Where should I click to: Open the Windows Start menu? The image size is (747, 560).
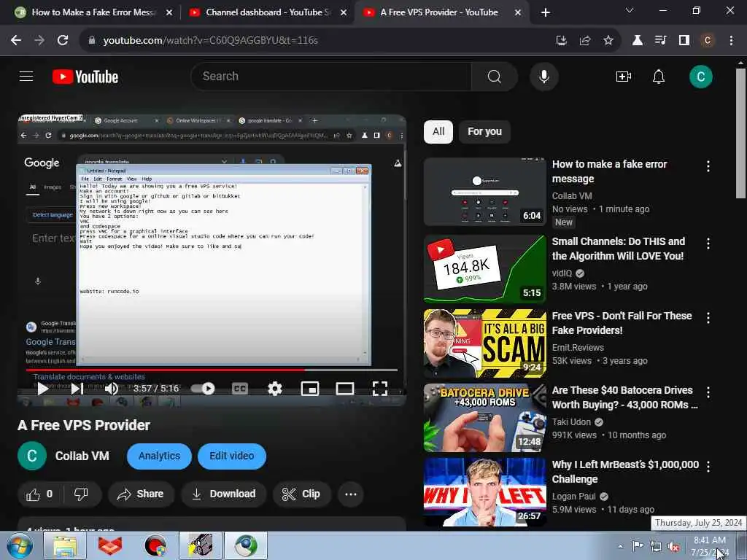coord(19,545)
